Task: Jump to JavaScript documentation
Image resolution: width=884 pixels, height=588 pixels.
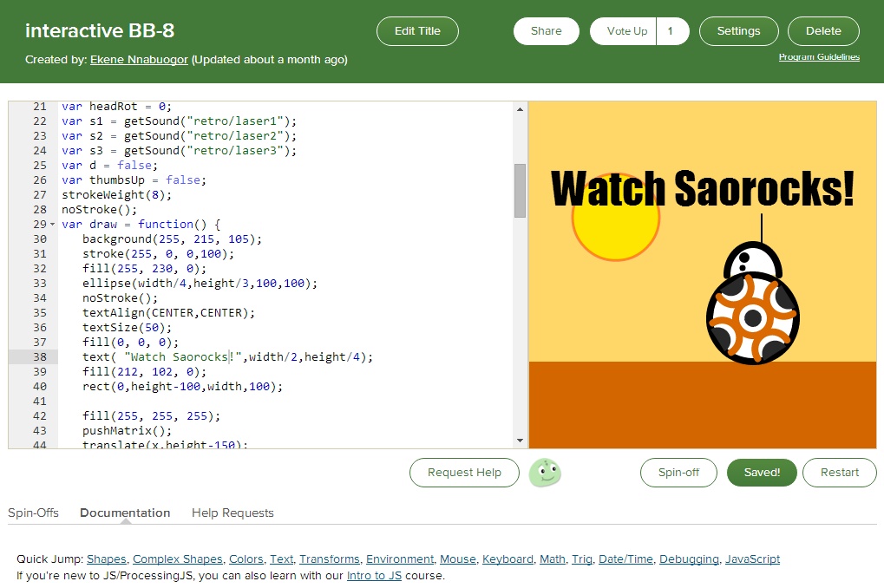Action: coord(752,559)
